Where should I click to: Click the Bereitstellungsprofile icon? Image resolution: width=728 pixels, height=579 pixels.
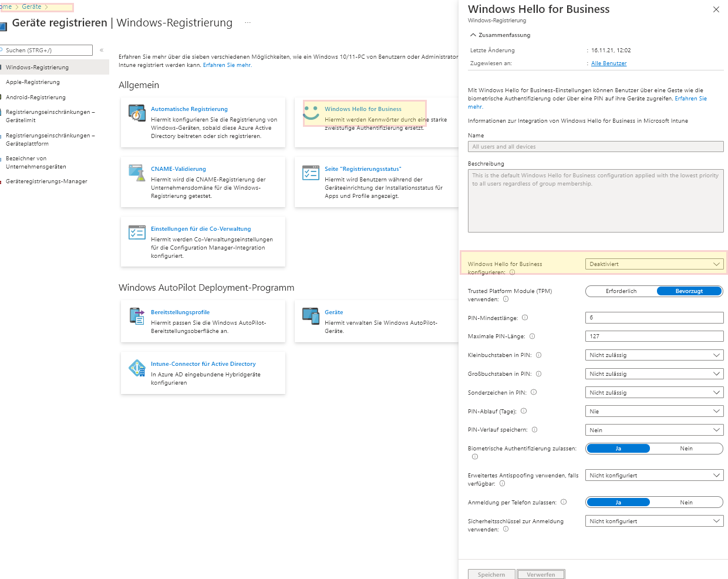[x=137, y=316]
